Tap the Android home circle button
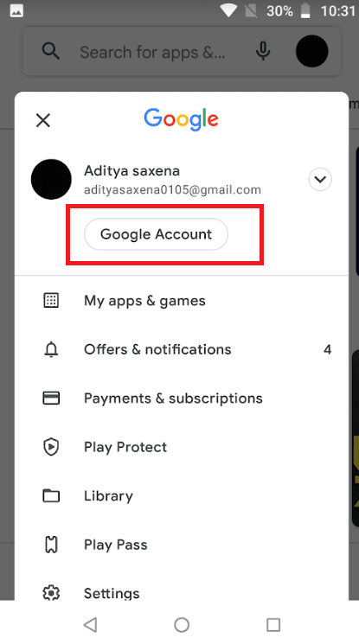359x644 pixels. (182, 625)
